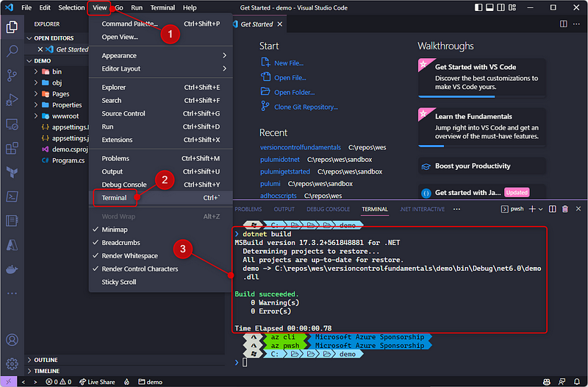This screenshot has height=387, width=588.
Task: Kill terminal with trash icon
Action: (x=564, y=209)
